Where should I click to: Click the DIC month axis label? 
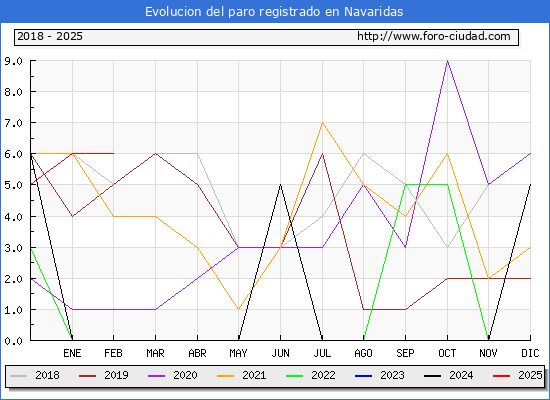click(x=530, y=353)
